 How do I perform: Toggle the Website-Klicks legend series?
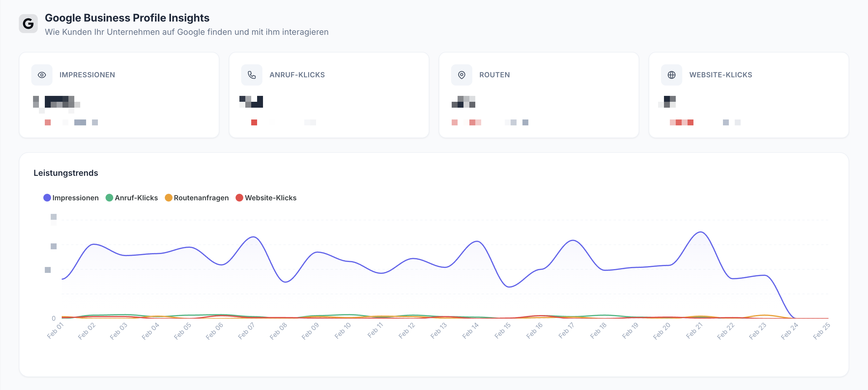tap(271, 198)
